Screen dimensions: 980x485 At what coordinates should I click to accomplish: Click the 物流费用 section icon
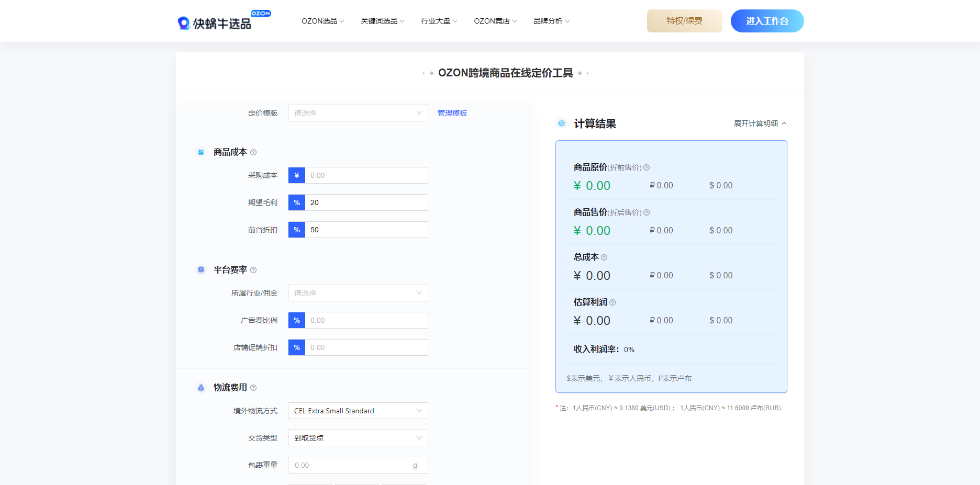tap(201, 388)
